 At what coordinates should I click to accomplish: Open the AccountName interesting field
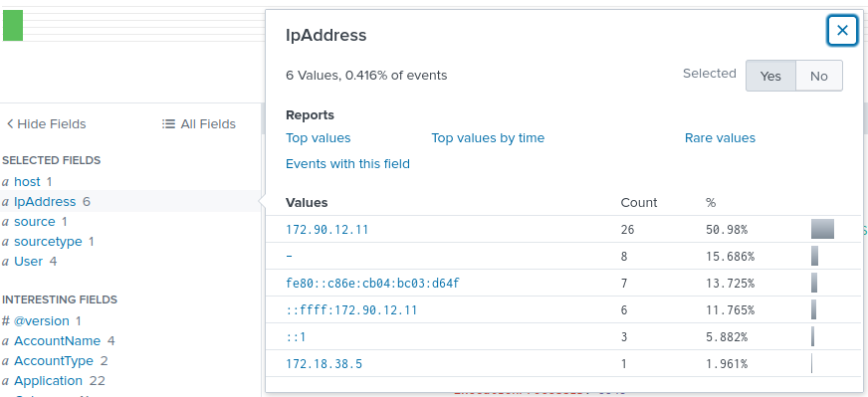click(57, 341)
